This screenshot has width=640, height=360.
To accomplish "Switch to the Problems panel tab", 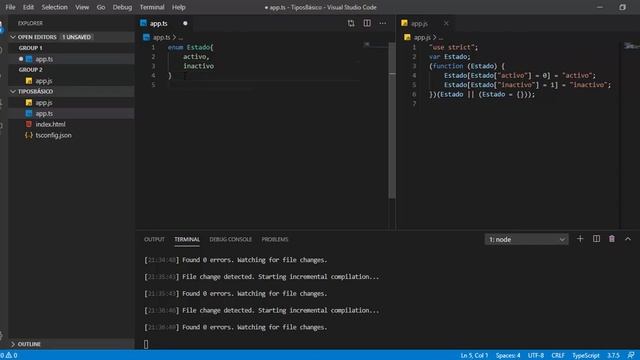I will click(x=275, y=240).
